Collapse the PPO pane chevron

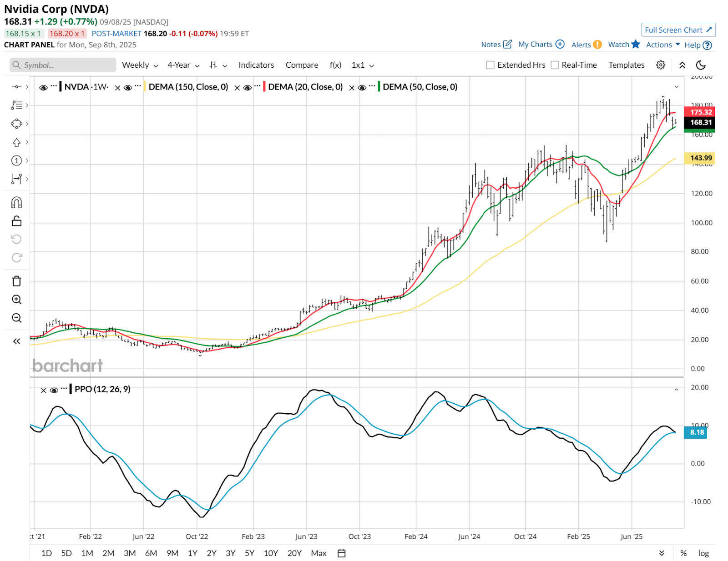tap(676, 390)
